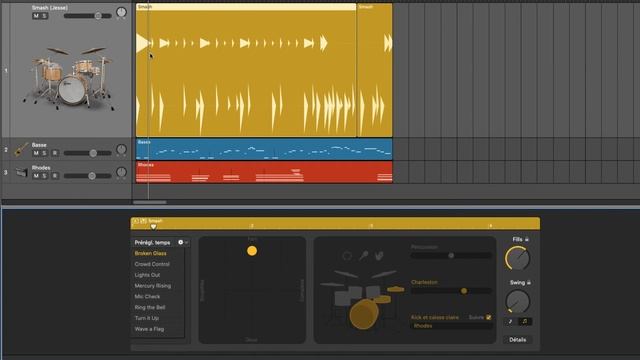Click the Smash (Jesse) track name
The height and width of the screenshot is (360, 640).
click(x=50, y=7)
